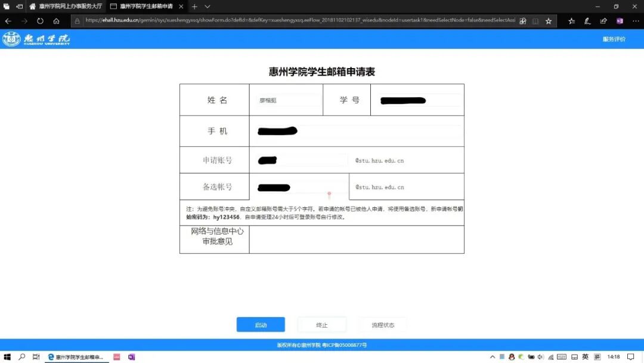Click the 网络与信息中心审批意见 field
Screen dimensions: 644x363
point(357,239)
